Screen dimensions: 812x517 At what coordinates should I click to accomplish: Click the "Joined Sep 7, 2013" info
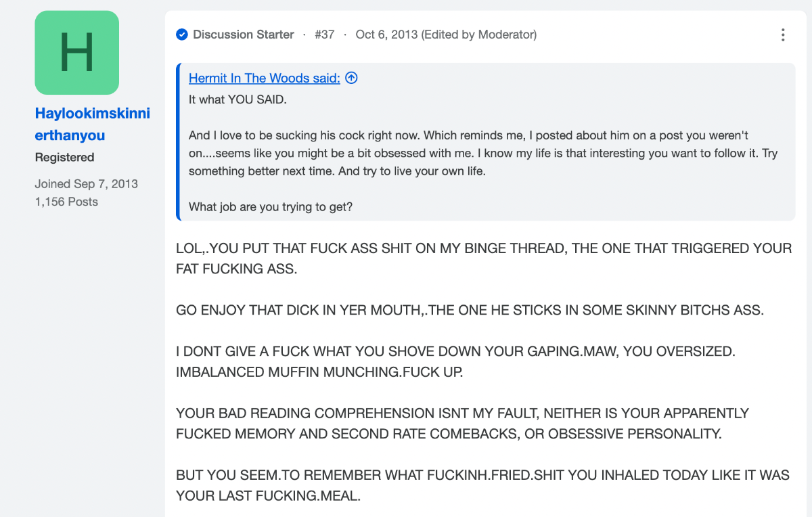click(86, 184)
